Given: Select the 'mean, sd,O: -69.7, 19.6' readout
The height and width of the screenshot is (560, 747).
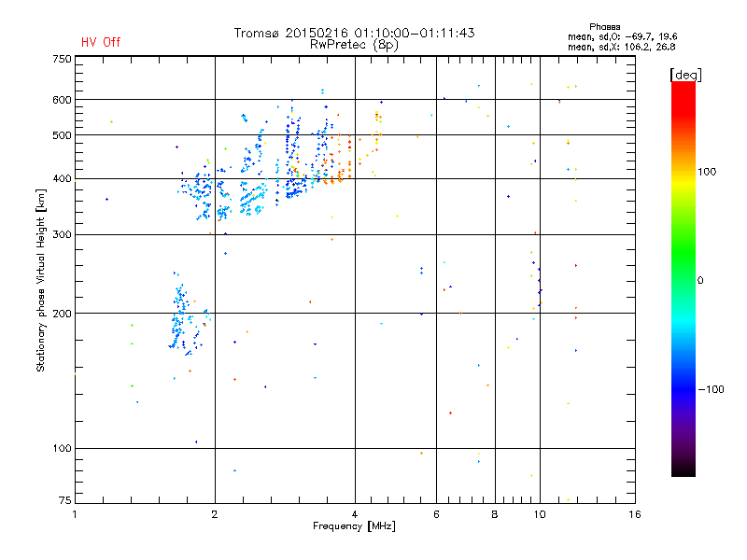Looking at the screenshot, I should click(x=622, y=36).
